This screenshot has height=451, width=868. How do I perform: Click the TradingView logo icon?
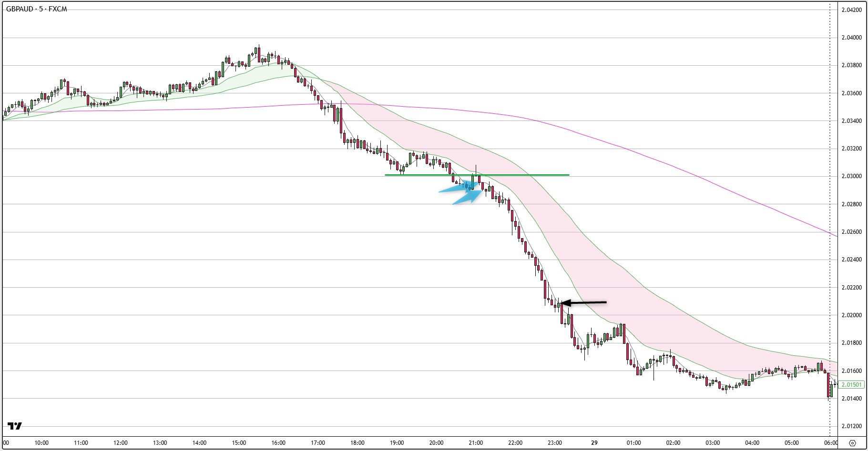tap(15, 426)
